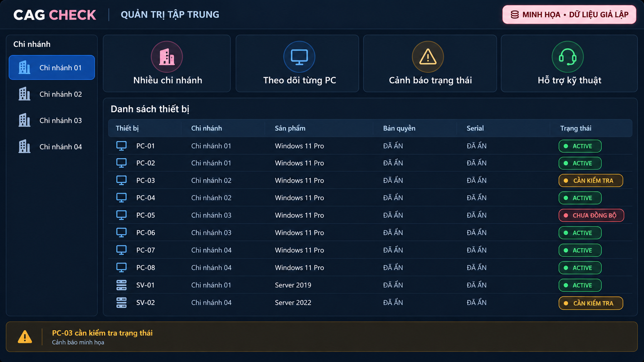Click the CAG CHECK logo
644x362 pixels.
click(55, 15)
